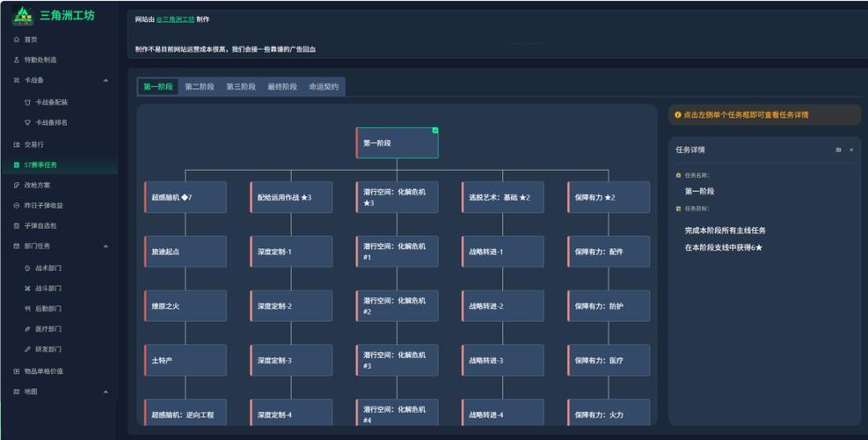
Task: Click the shirt icon beside 卡战备配装
Action: pos(27,102)
